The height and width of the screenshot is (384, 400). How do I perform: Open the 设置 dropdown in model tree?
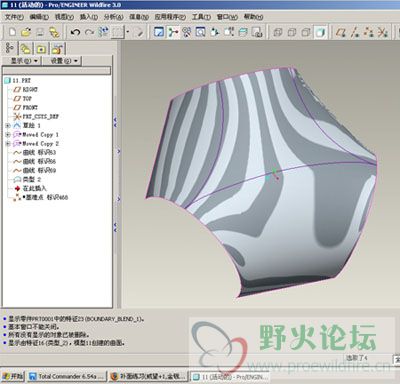coord(62,61)
